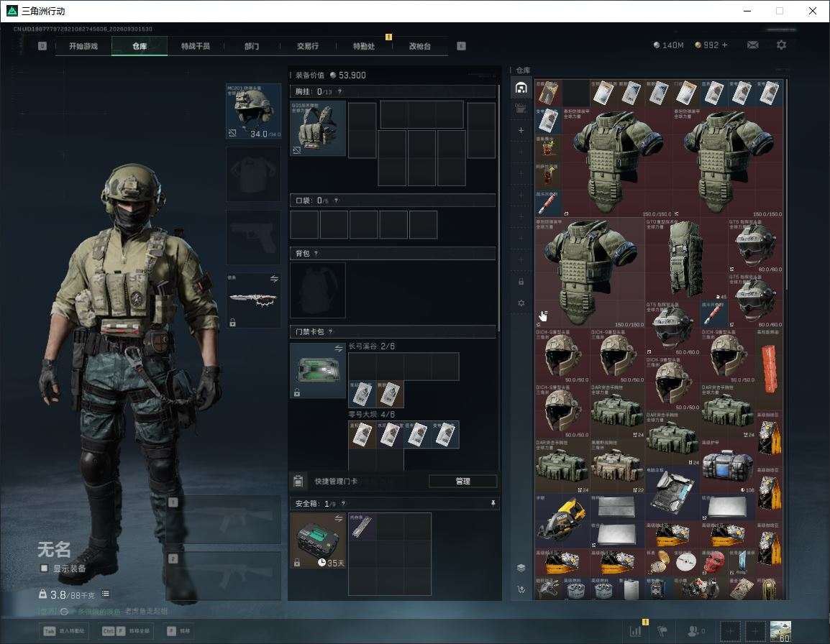Click the swap arrows on the safe box
Viewport: 830px width, 644px height.
tap(339, 518)
